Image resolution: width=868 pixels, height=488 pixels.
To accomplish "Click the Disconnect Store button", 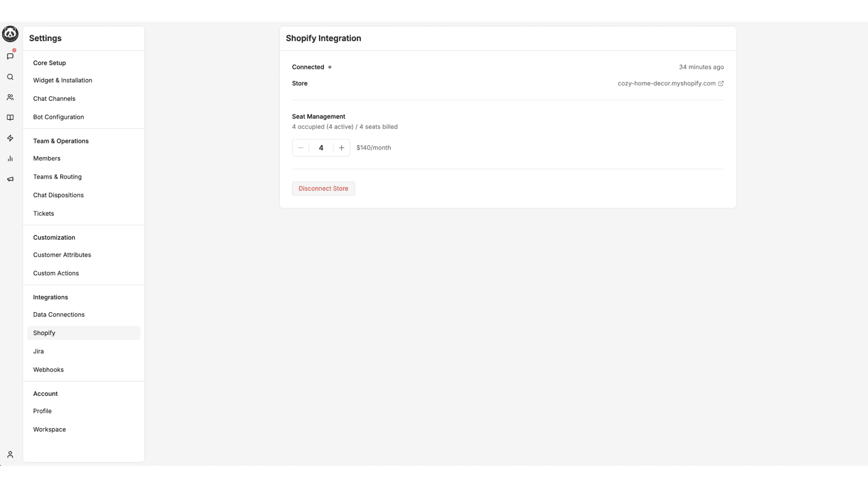I will click(x=323, y=188).
